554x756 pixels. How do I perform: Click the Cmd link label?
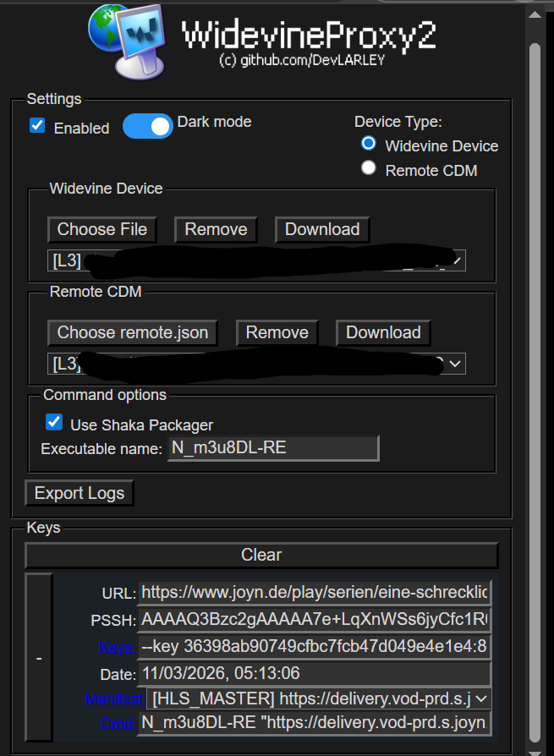click(x=118, y=724)
